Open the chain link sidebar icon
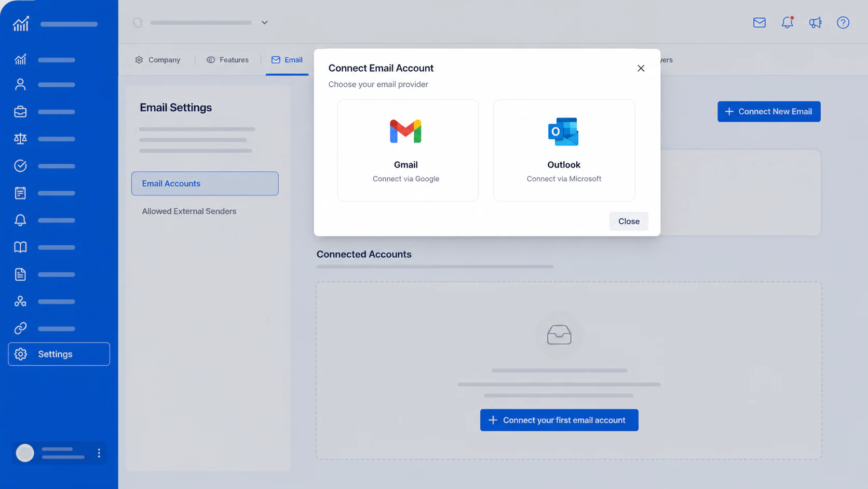Screen dimensions: 868x489 pos(20,328)
